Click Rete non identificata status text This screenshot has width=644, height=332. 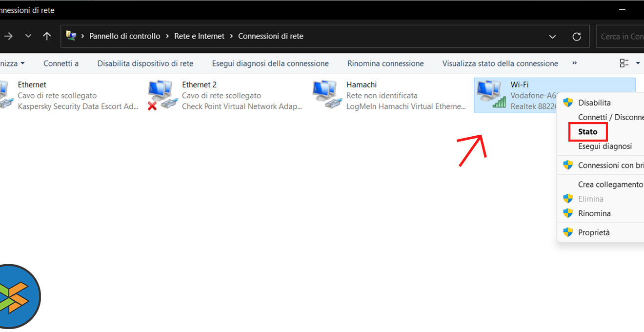(x=382, y=96)
